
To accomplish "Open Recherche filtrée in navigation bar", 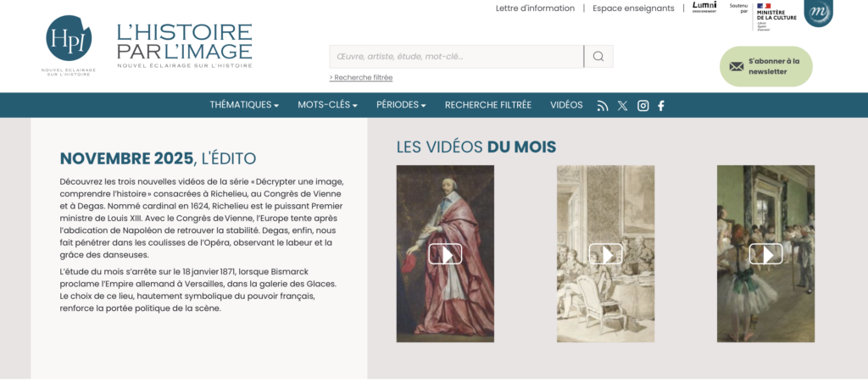I will 488,105.
